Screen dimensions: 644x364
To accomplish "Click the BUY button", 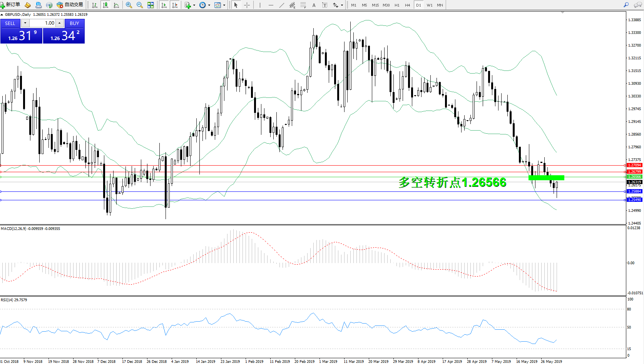I will click(x=74, y=23).
